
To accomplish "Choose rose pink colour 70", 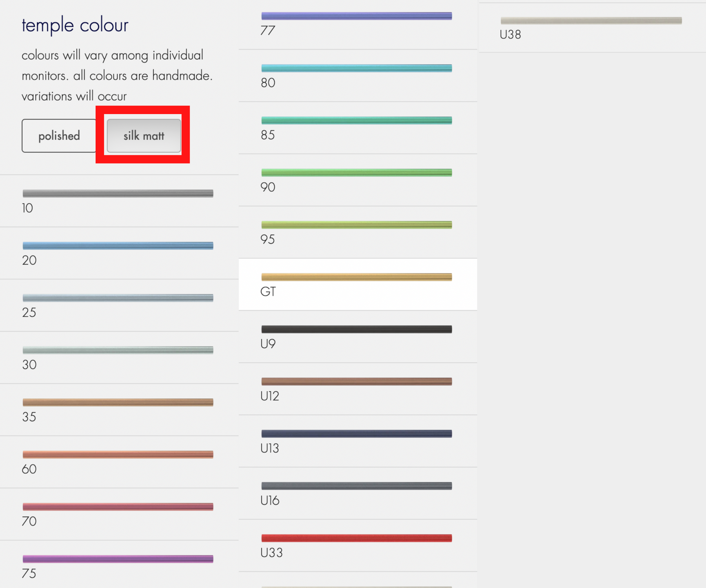I will (x=118, y=514).
